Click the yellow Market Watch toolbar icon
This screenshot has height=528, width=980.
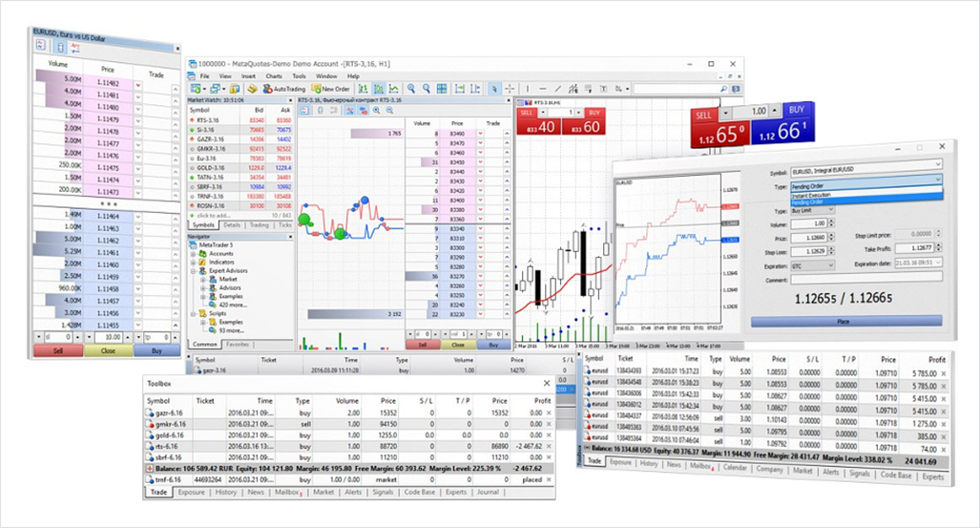235,89
